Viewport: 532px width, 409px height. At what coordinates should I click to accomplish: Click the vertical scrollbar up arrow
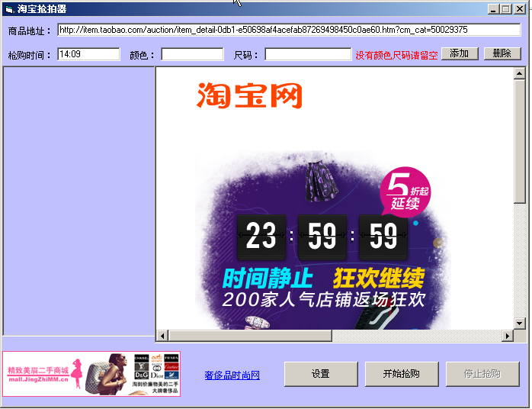[x=520, y=73]
